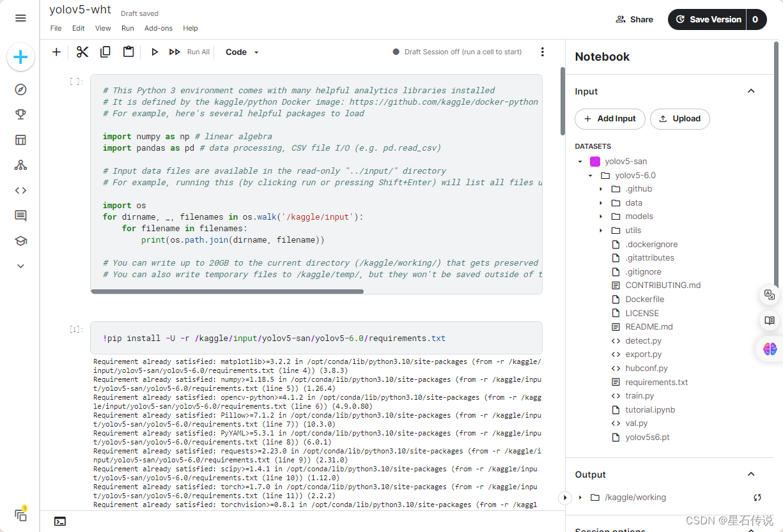
Task: Select the val.py file
Action: [637, 423]
